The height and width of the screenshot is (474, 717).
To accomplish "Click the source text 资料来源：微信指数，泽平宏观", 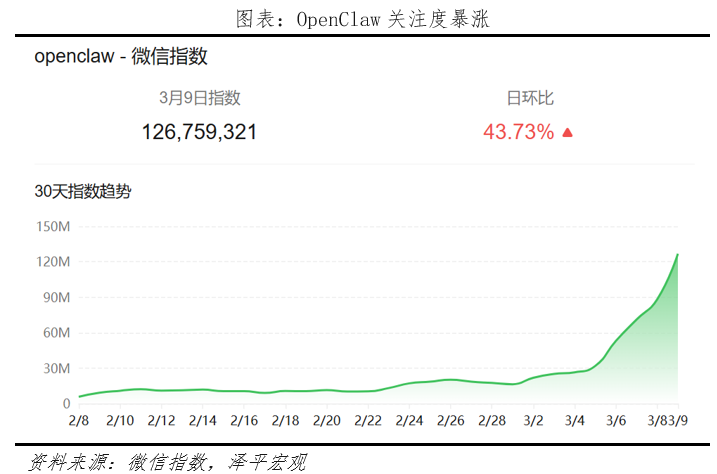I will pyautogui.click(x=167, y=461).
